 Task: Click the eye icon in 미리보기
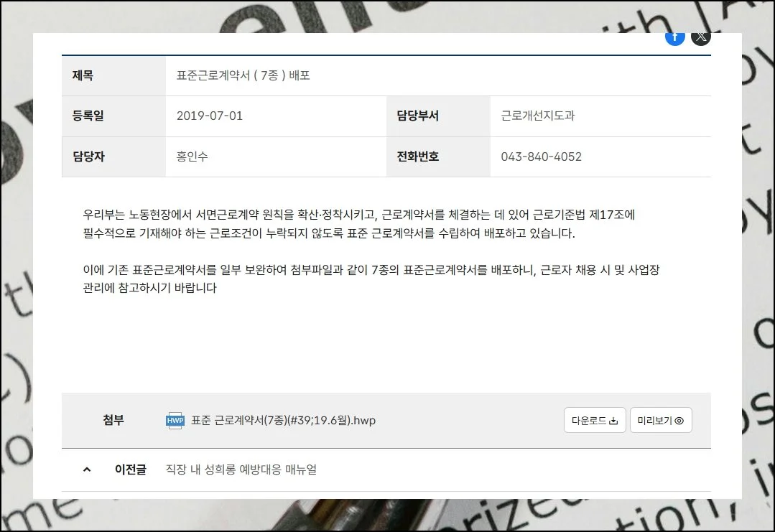tap(679, 421)
